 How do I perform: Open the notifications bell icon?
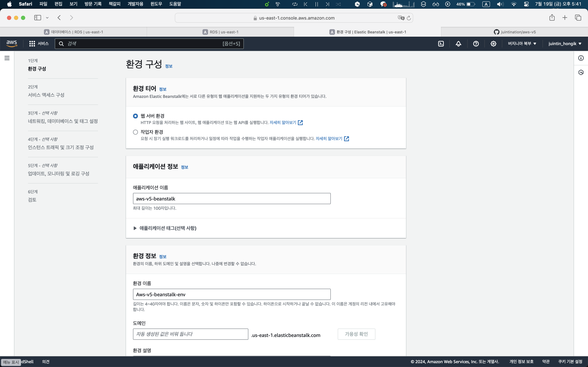pos(458,44)
